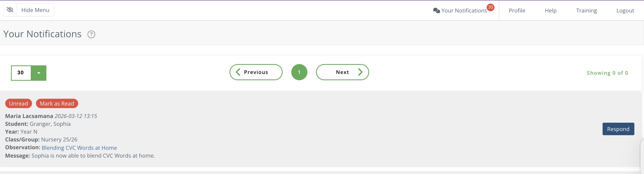Select page 1 green circle
The width and height of the screenshot is (644, 174).
[299, 72]
